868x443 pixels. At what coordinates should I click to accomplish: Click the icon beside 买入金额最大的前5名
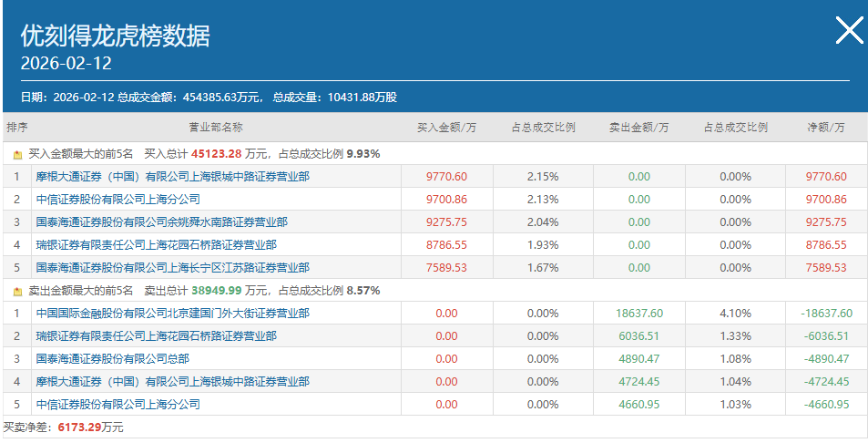tap(17, 154)
